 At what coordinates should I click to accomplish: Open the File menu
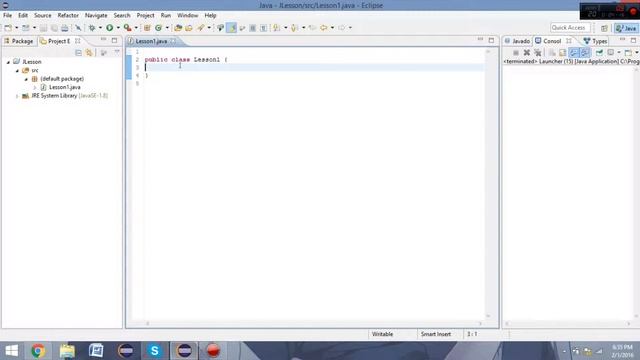[x=7, y=16]
